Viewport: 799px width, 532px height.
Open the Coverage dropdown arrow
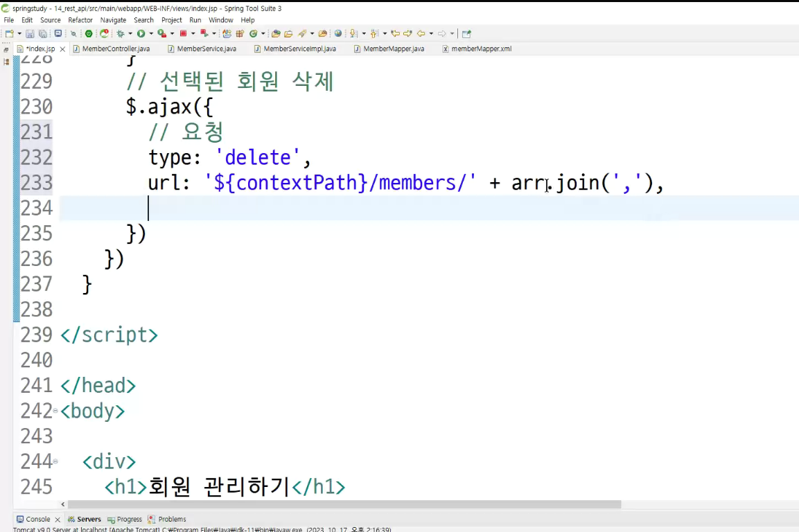tap(173, 34)
